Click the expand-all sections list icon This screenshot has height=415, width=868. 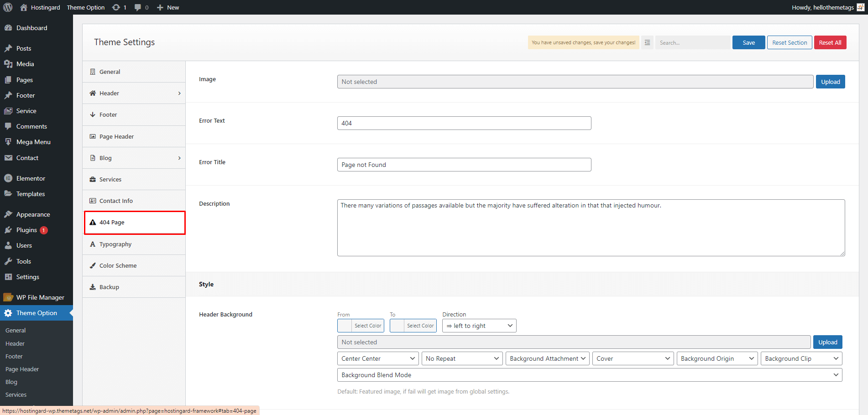point(647,42)
